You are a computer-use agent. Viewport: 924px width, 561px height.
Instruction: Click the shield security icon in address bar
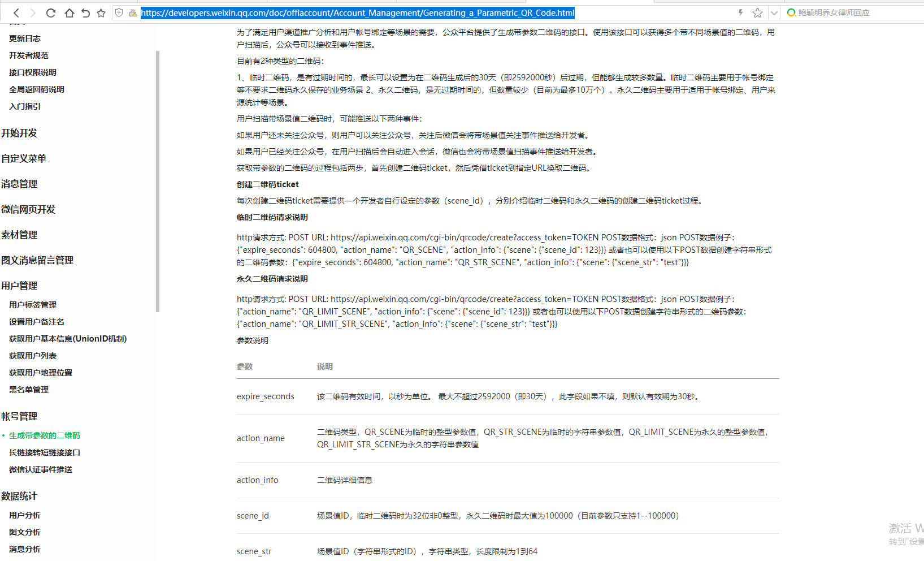tap(119, 12)
